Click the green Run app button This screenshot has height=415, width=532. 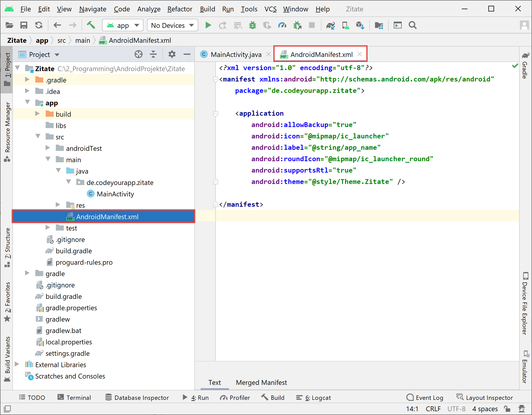click(208, 25)
